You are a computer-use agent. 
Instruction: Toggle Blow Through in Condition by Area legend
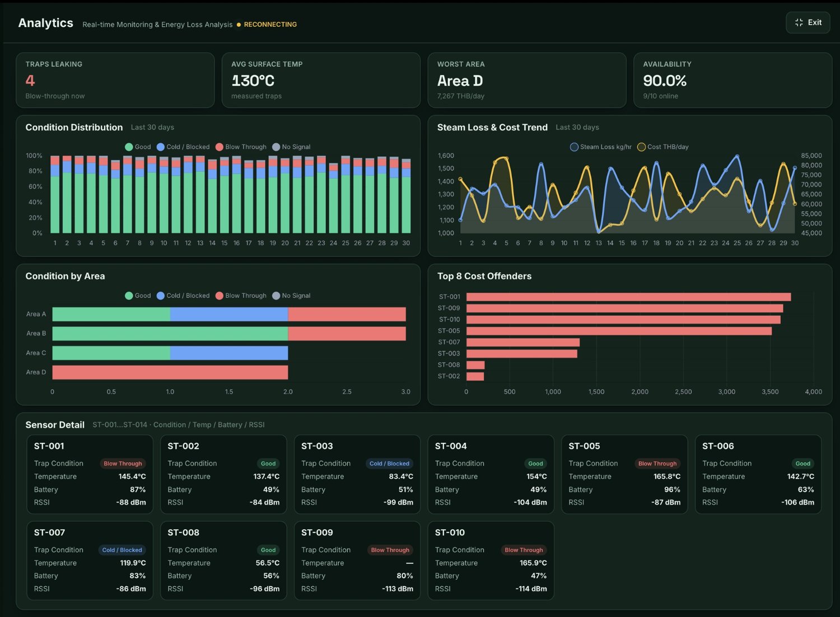click(241, 296)
